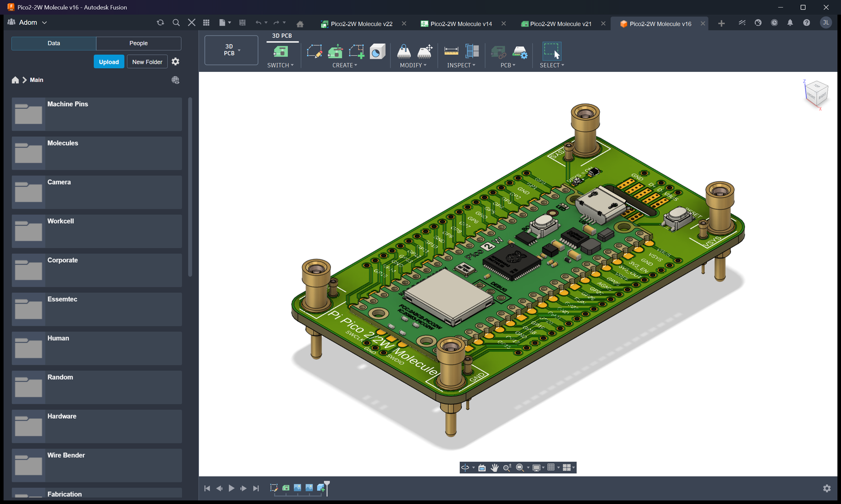Jump to the timeline beginning

[207, 488]
